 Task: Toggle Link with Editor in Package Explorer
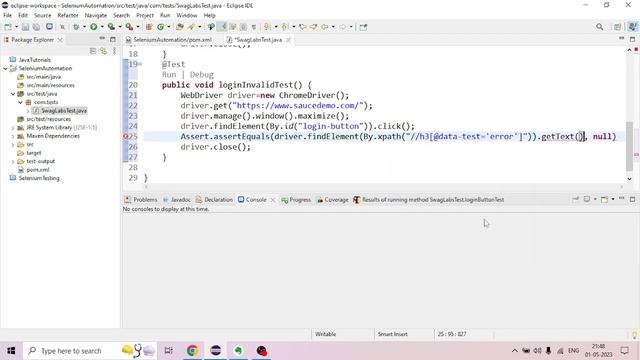[104, 51]
